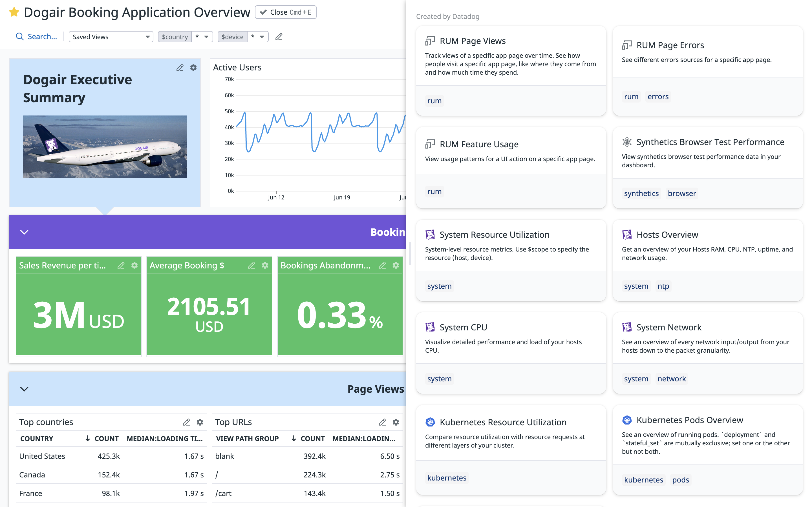Select the synthetics tag under Synthetics Browser Test Performance
812x507 pixels.
pos(641,193)
